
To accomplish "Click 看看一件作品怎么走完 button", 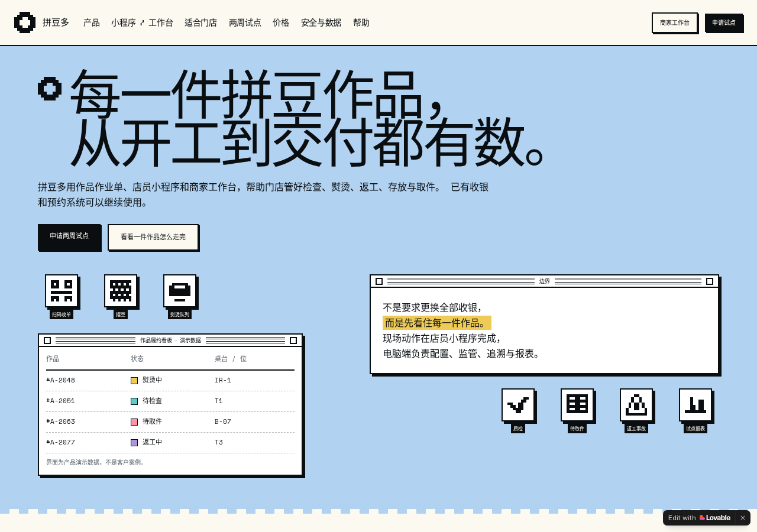I will coord(153,237).
